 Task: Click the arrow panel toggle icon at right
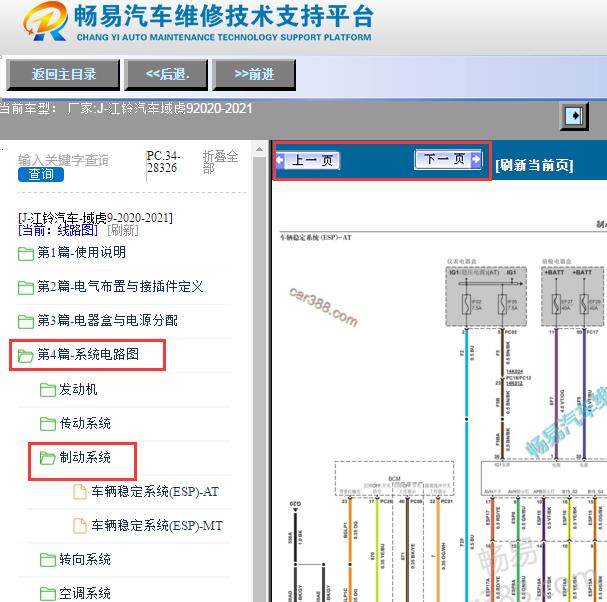click(x=574, y=115)
